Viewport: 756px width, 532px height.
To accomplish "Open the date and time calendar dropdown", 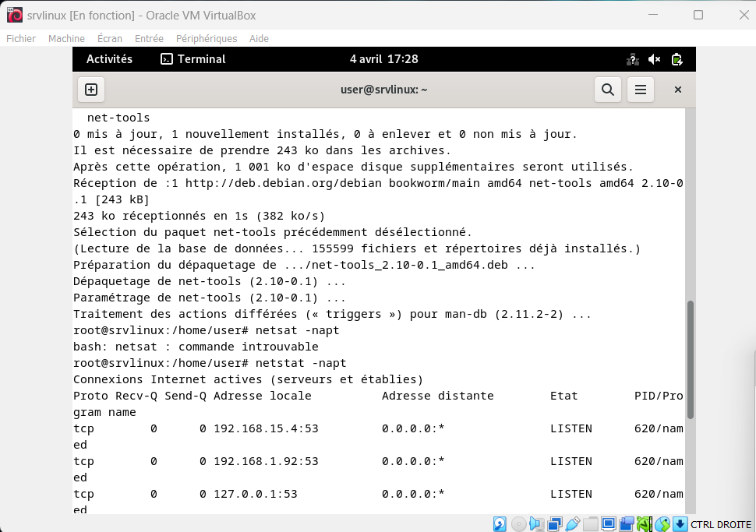I will pos(383,59).
